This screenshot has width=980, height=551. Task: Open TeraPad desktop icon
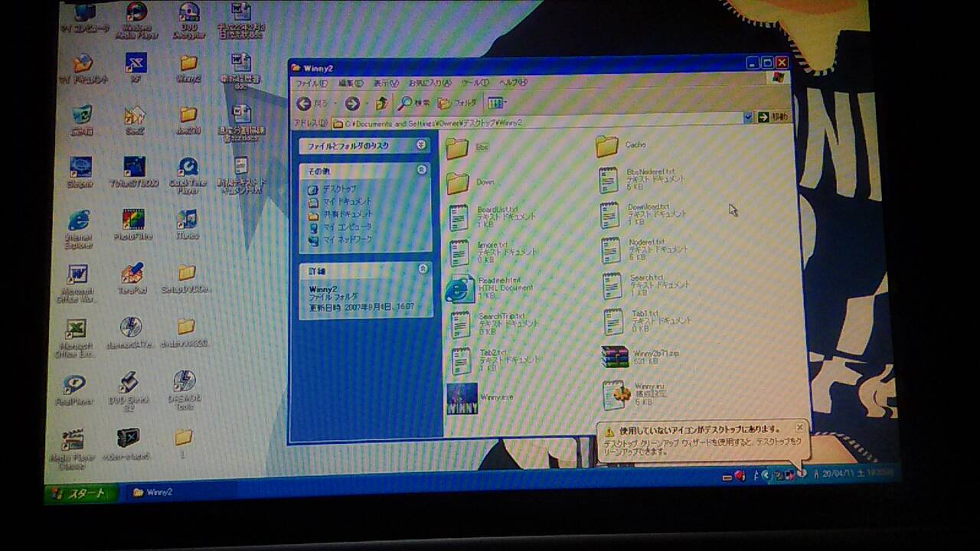pyautogui.click(x=132, y=279)
